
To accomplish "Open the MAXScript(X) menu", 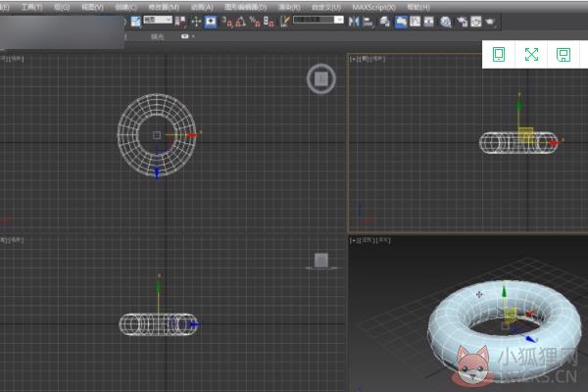I will 374,7.
